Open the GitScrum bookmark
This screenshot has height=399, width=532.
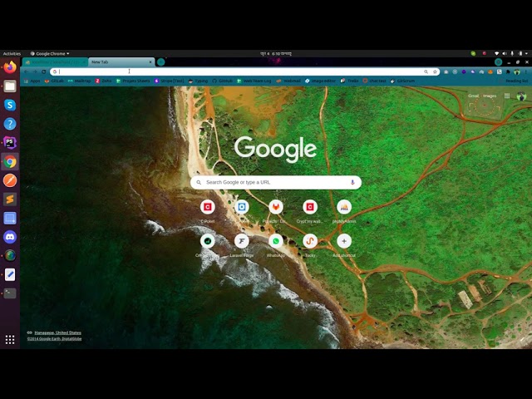(402, 81)
